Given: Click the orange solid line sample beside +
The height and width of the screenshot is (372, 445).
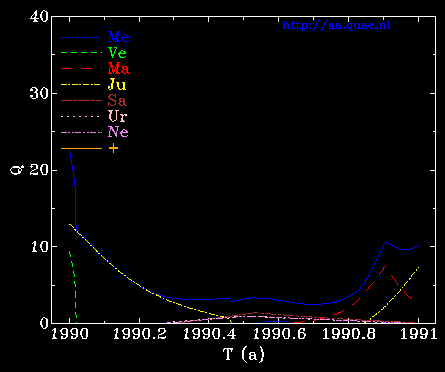Looking at the screenshot, I should (81, 148).
